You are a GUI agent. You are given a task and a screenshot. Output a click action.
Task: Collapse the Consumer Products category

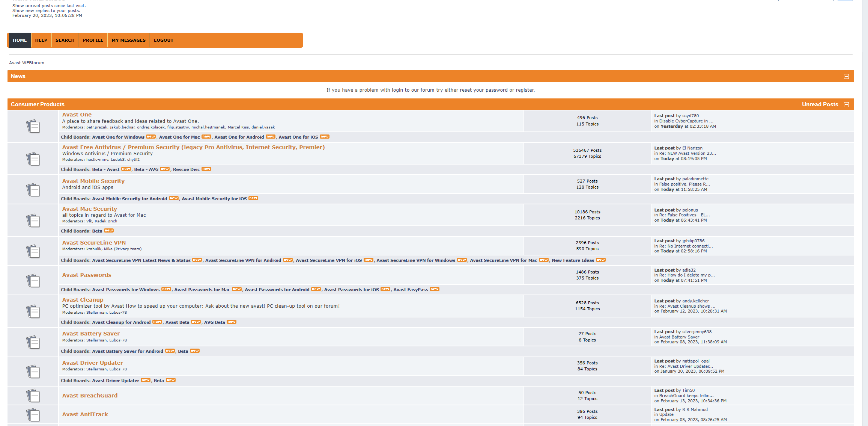[846, 104]
